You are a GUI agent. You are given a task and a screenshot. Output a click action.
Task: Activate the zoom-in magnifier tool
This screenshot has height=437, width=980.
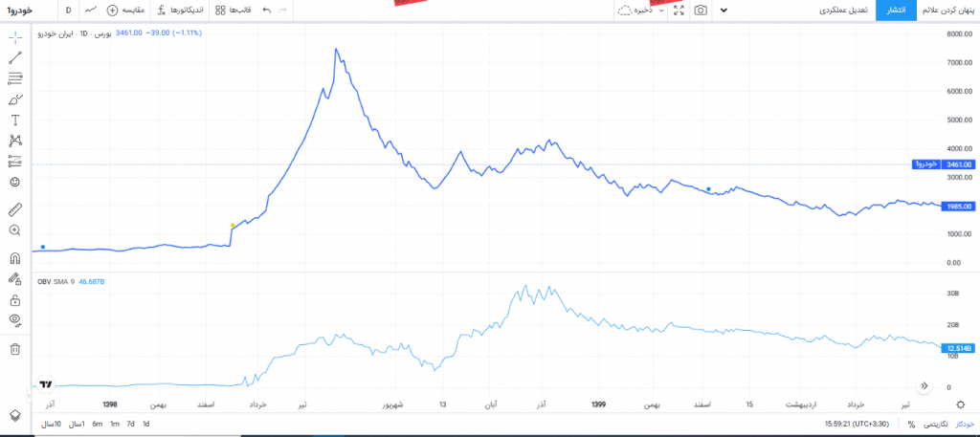pyautogui.click(x=15, y=230)
